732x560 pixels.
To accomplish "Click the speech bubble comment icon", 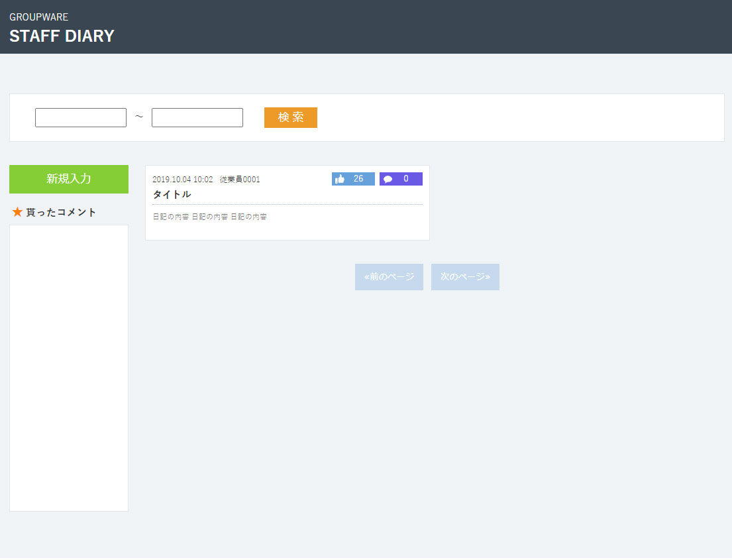I will coord(388,179).
